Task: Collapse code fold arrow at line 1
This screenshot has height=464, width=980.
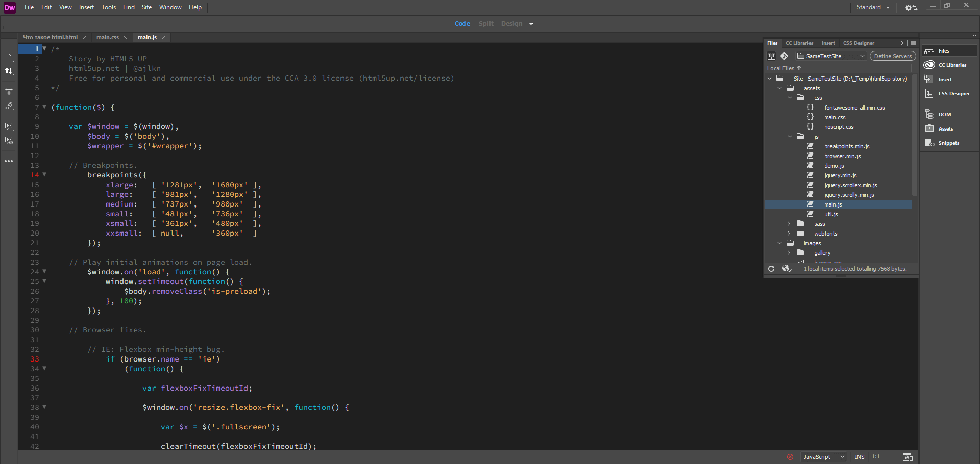Action: point(45,49)
